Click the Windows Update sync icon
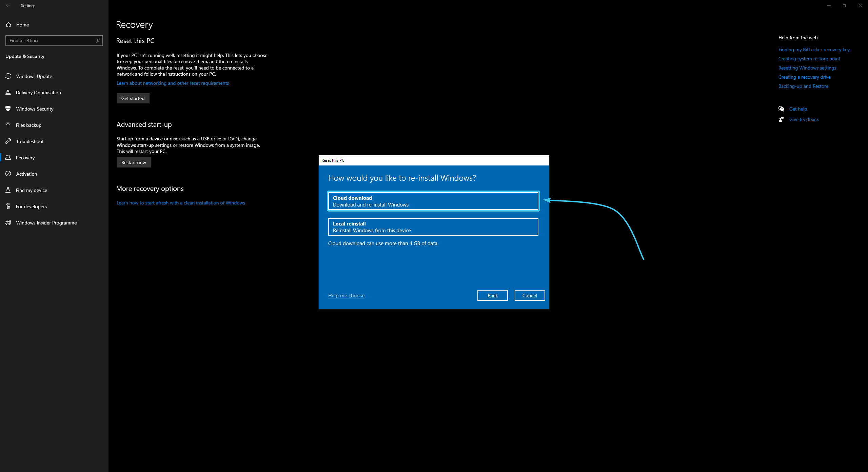This screenshot has width=868, height=472. pos(8,76)
